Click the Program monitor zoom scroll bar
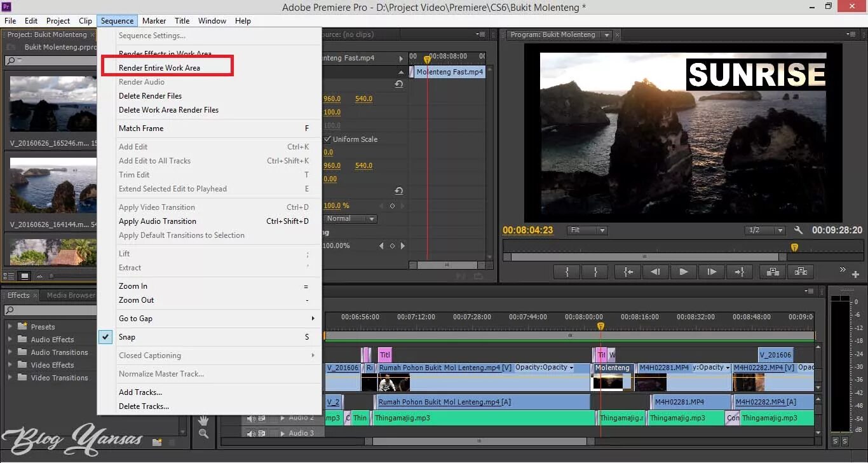 pyautogui.click(x=645, y=257)
